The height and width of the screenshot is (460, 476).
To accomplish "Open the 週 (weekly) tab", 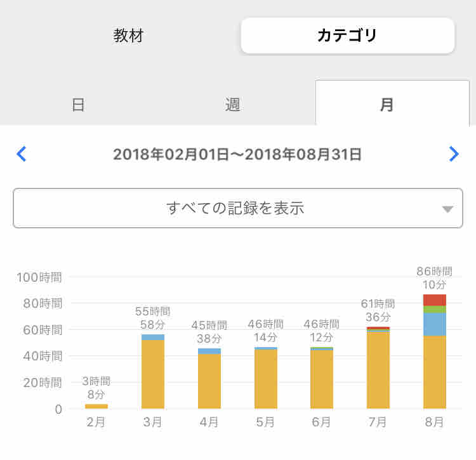I will tap(232, 105).
